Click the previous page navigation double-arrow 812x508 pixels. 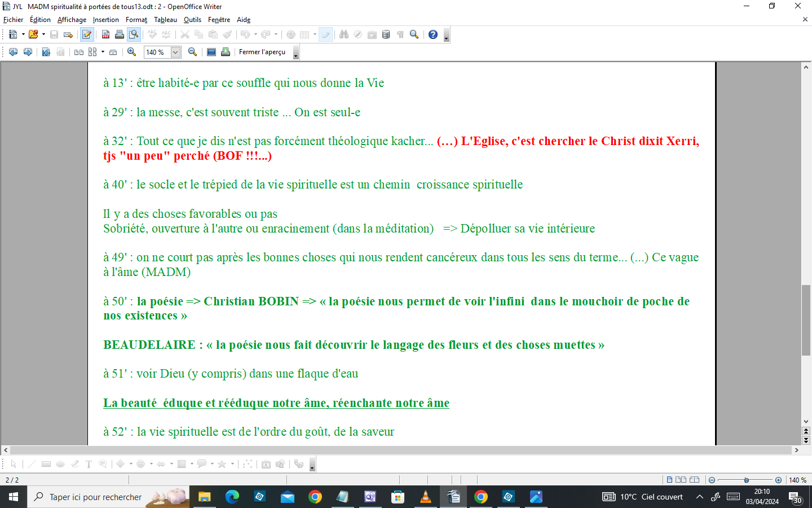point(806,431)
